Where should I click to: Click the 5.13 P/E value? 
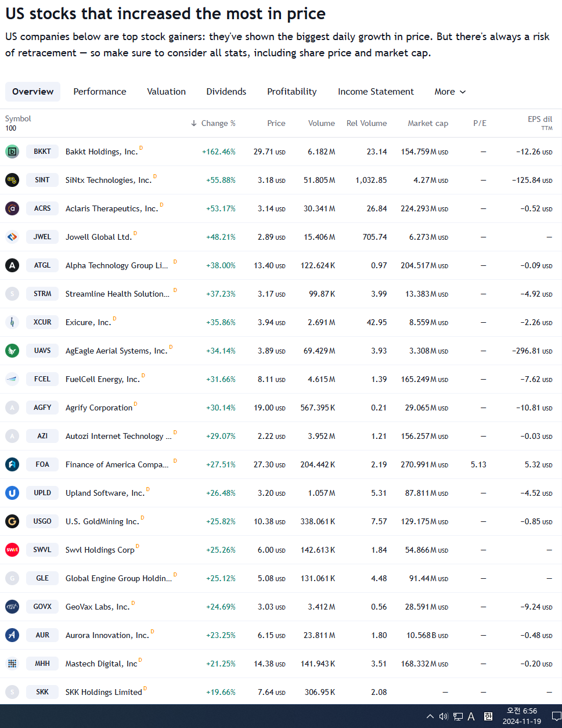point(479,464)
